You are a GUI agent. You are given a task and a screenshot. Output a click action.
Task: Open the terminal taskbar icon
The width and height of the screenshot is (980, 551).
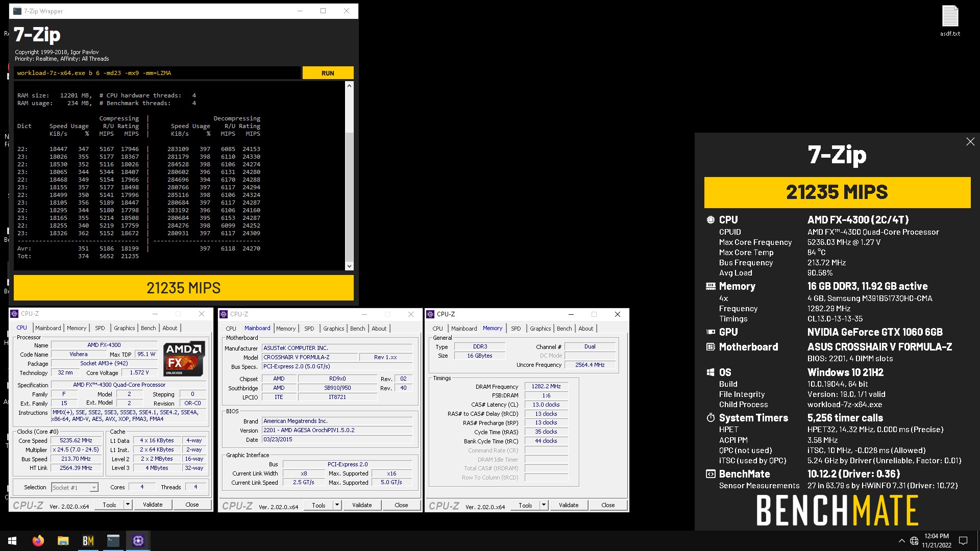click(113, 541)
